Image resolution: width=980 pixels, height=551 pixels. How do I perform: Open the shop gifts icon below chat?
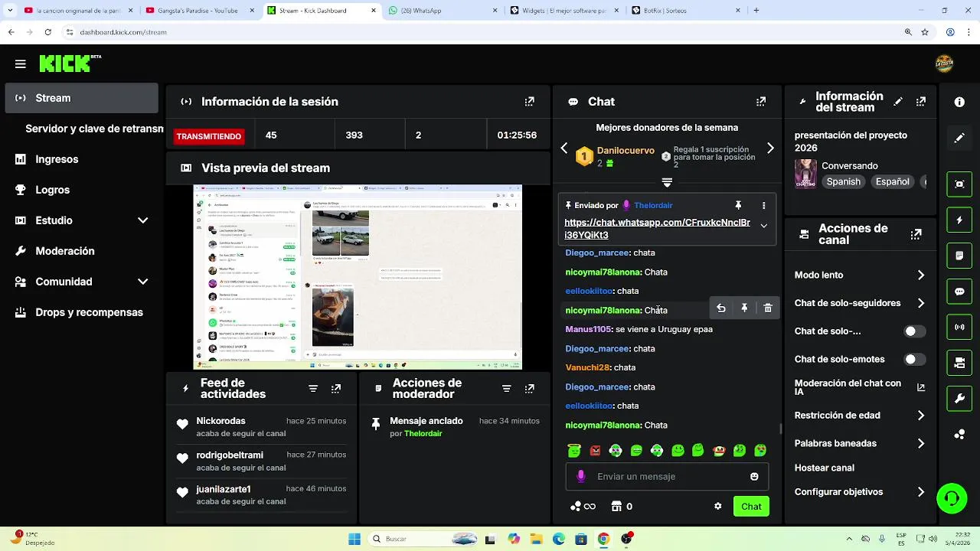pyautogui.click(x=616, y=506)
